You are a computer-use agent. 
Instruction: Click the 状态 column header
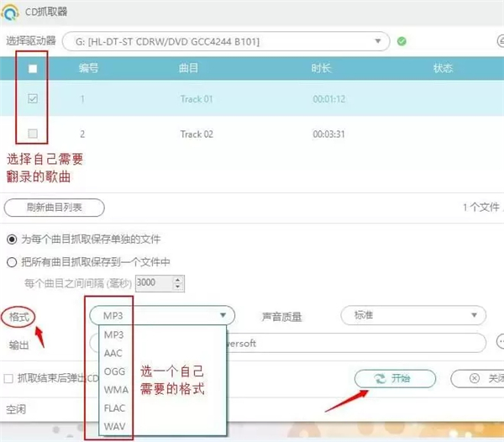(x=443, y=68)
